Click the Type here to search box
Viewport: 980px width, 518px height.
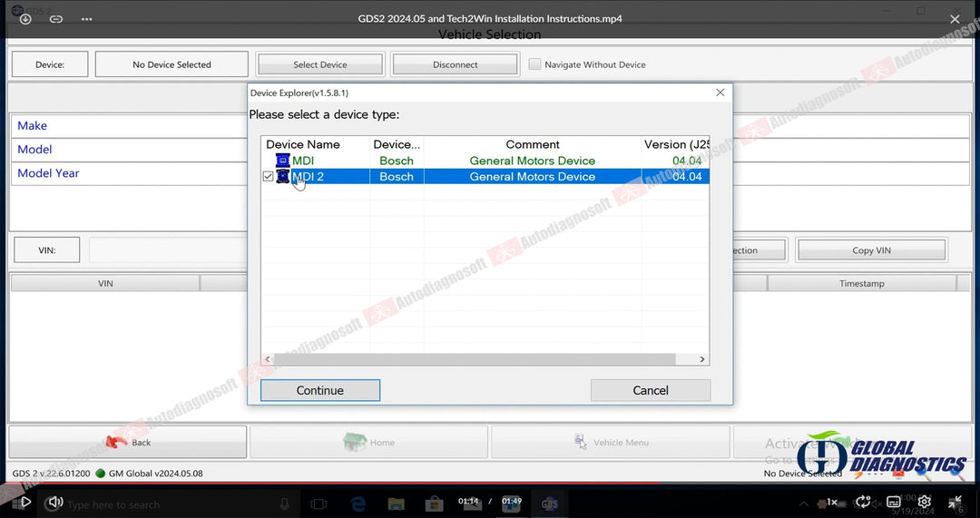pos(168,504)
